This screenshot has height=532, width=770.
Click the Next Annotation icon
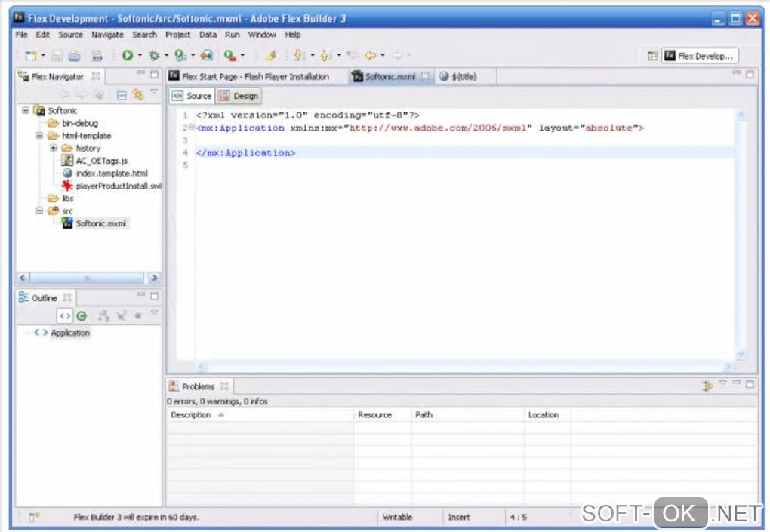pyautogui.click(x=299, y=55)
